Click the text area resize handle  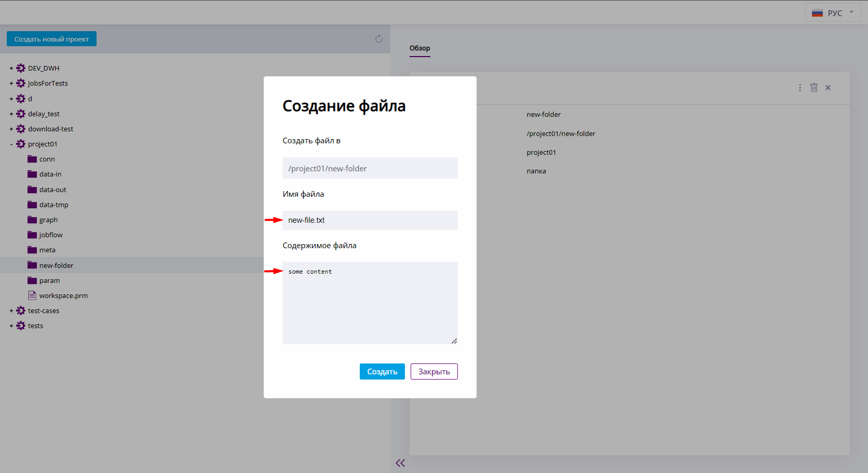(x=454, y=341)
